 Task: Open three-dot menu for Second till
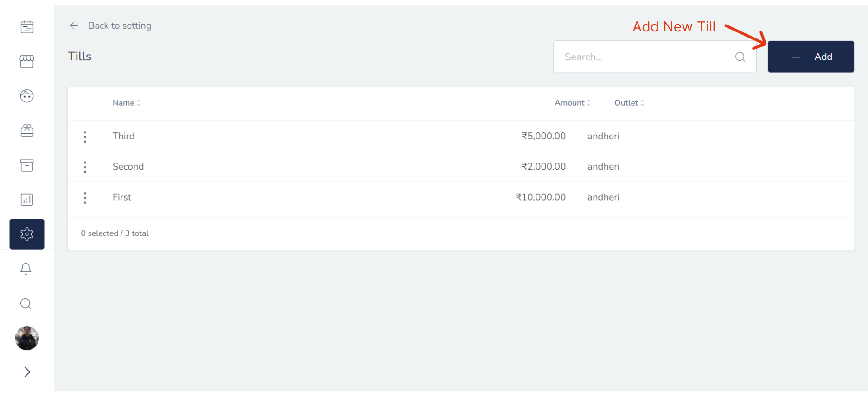pos(85,167)
